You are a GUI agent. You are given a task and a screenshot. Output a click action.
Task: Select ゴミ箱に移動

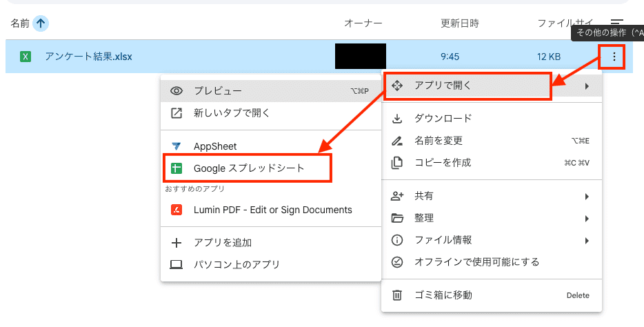pos(492,295)
